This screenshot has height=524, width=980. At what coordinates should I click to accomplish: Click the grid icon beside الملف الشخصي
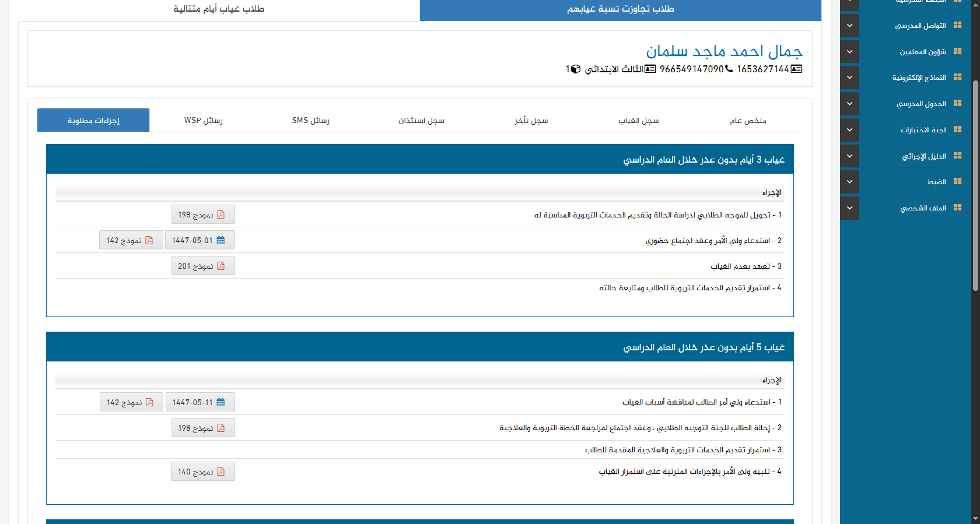pos(957,208)
